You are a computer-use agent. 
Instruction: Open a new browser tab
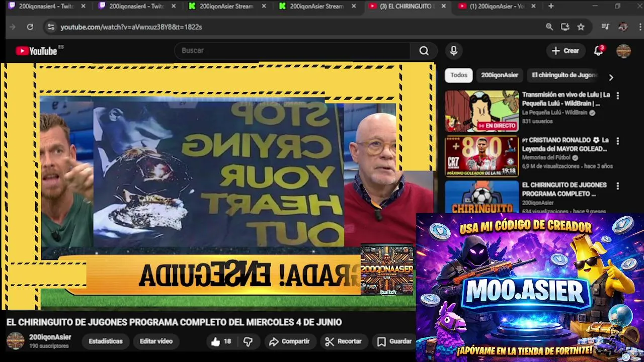(x=551, y=6)
